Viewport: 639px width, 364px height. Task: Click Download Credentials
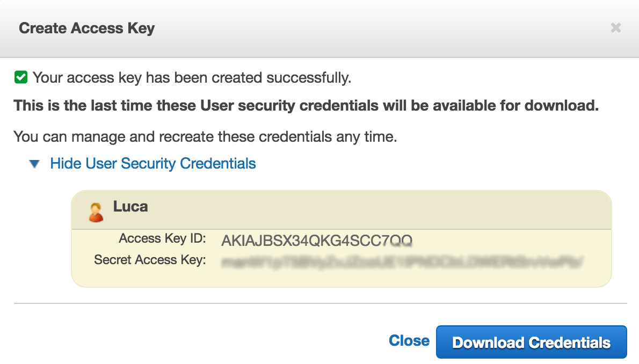531,342
